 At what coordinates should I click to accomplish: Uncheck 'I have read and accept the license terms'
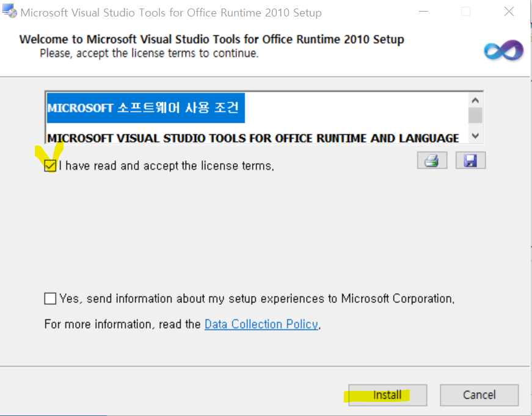coord(50,166)
